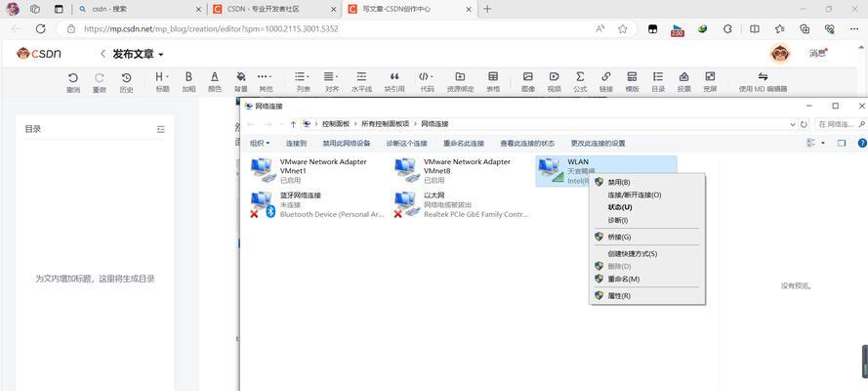Collapse the 目录 sidebar panel icon
The height and width of the screenshot is (391, 868).
pyautogui.click(x=160, y=129)
